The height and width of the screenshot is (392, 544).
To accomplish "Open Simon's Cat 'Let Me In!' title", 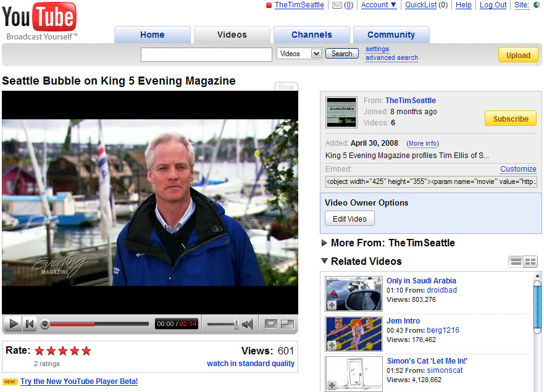I will point(427,361).
